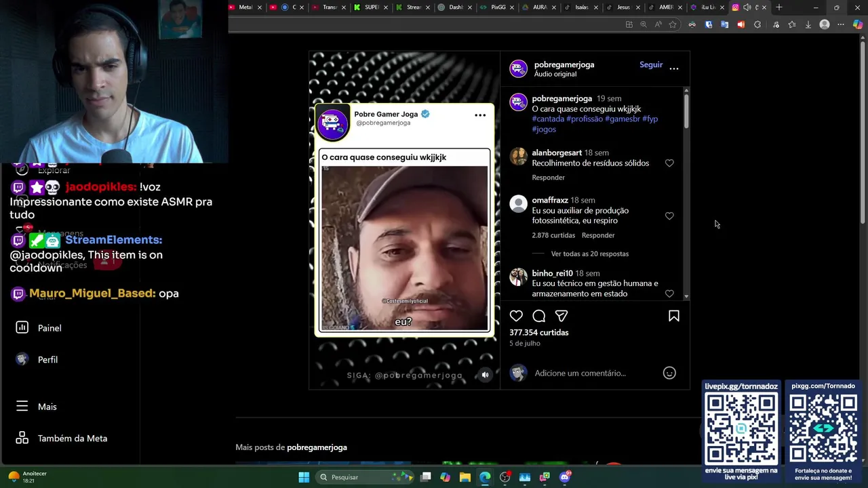Open Perfil in Instagram sidebar
This screenshot has width=868, height=488.
click(x=47, y=360)
